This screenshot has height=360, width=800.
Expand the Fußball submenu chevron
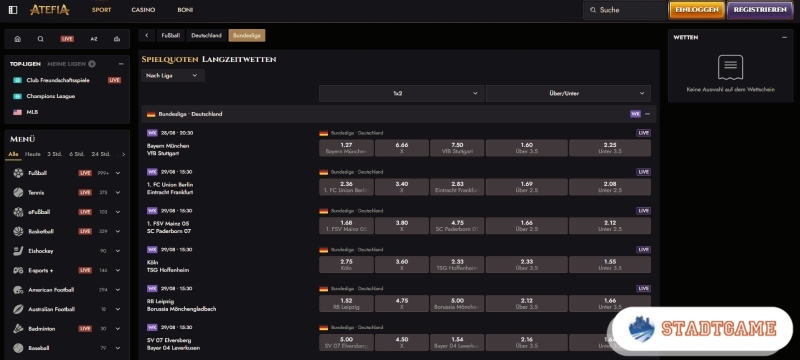click(x=118, y=173)
